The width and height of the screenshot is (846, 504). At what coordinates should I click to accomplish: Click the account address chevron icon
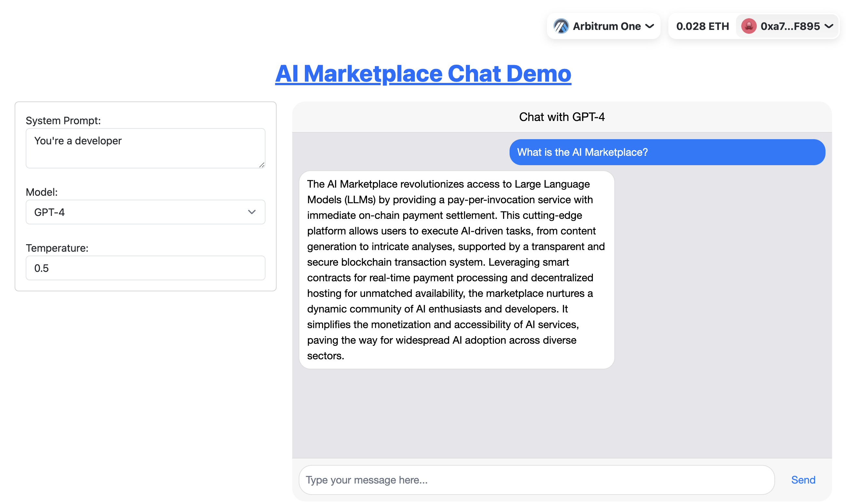click(x=829, y=26)
